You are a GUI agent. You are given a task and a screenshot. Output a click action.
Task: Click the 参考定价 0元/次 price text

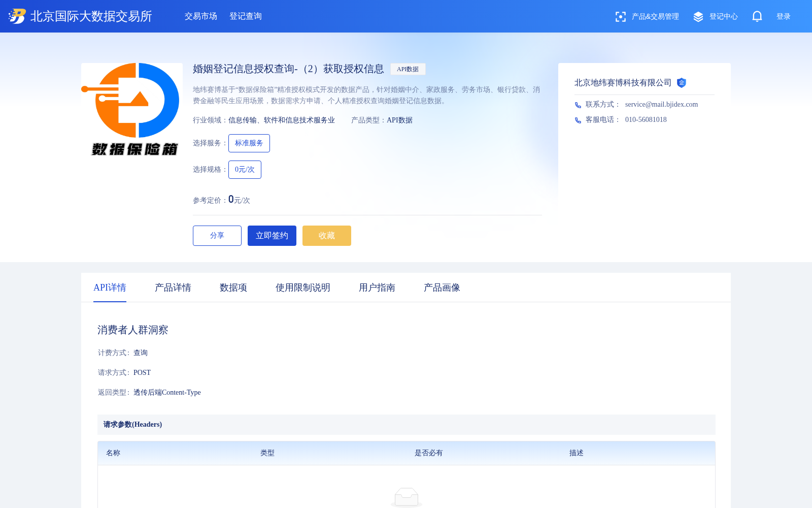point(221,200)
